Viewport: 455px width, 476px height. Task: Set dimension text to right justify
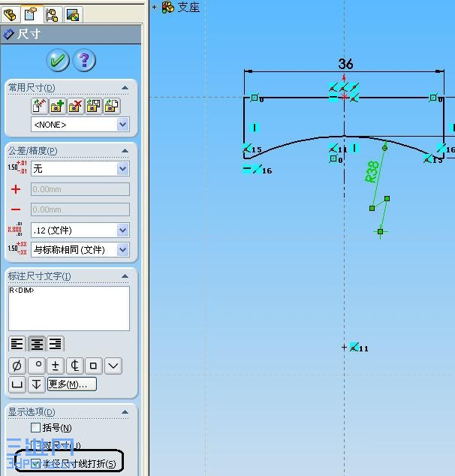tap(56, 344)
